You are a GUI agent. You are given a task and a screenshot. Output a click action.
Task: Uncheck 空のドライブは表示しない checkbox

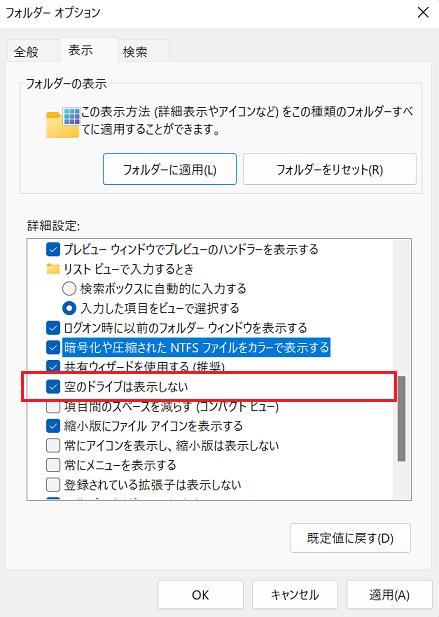pyautogui.click(x=53, y=387)
